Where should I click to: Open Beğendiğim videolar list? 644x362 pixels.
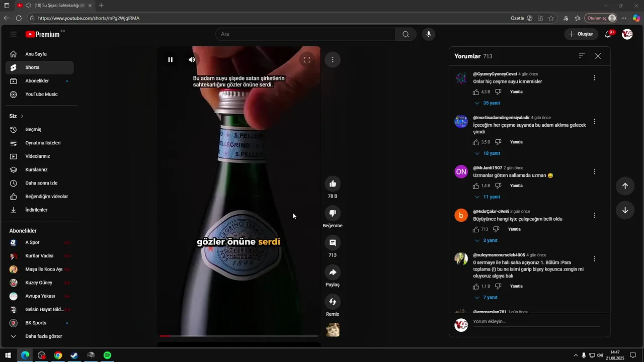pos(39,197)
